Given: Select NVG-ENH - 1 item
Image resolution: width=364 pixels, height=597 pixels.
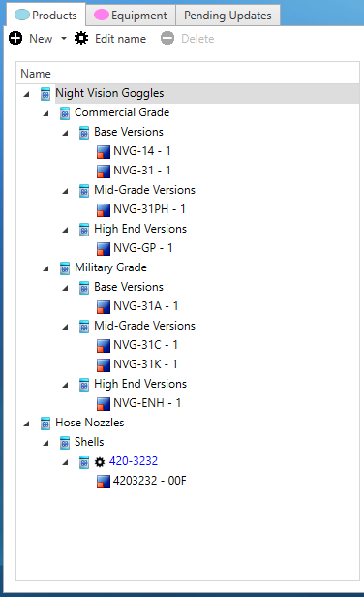Looking at the screenshot, I should pos(147,403).
